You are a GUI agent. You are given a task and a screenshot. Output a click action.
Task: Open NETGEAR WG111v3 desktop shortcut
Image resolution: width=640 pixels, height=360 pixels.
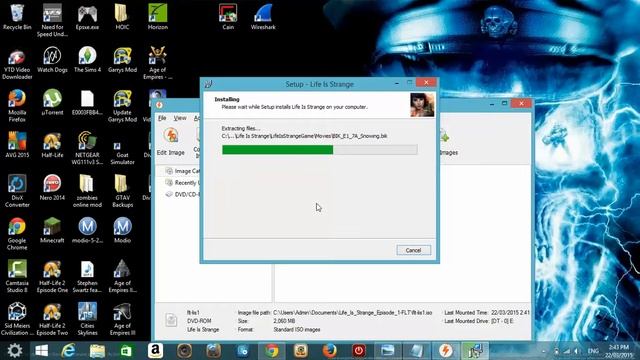(x=87, y=149)
